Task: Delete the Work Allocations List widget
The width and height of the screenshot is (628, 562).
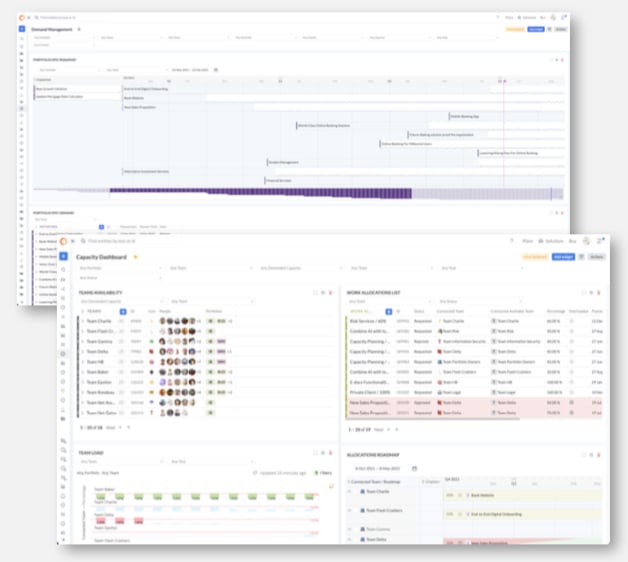Action: 599,293
